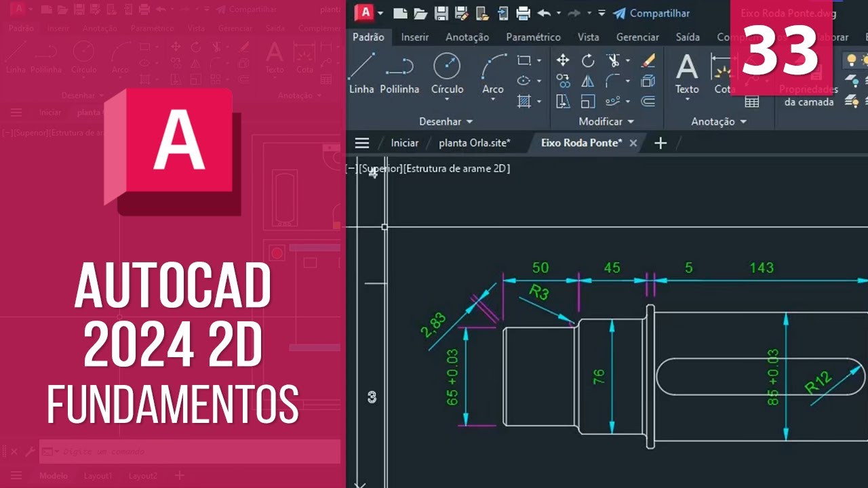
Task: Select the Rotate tool icon
Action: [588, 61]
